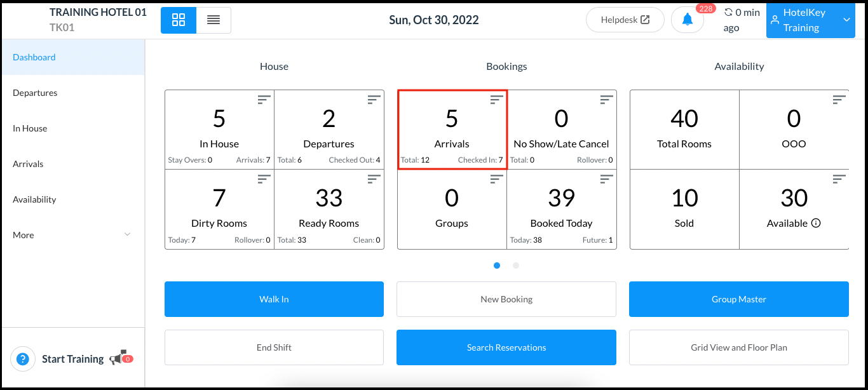The height and width of the screenshot is (390, 868).
Task: Click the help question mark near Start Training
Action: 23,359
